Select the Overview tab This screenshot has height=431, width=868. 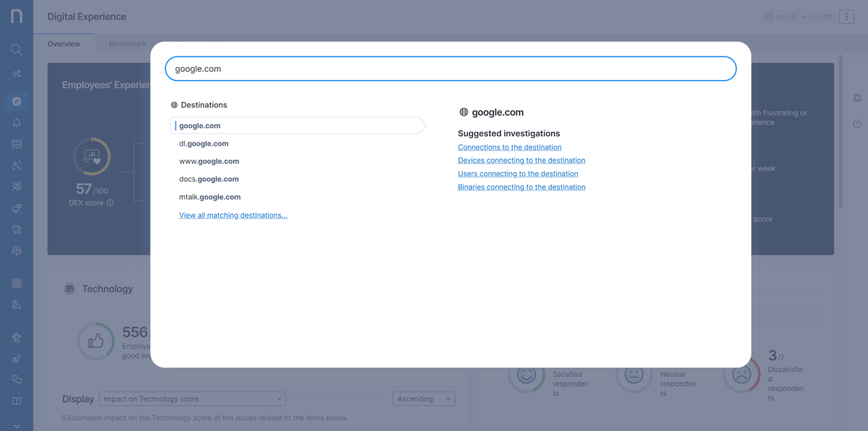(64, 44)
